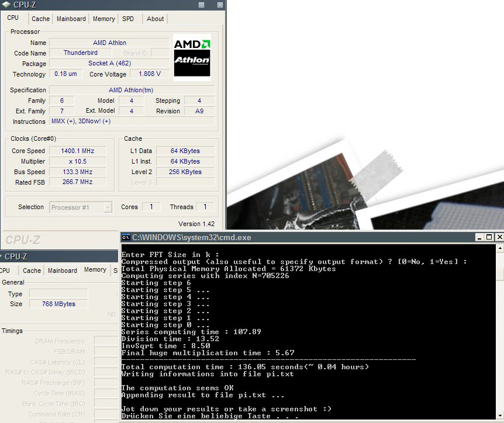Click scroll-down arrow in cmd window

coord(500,415)
